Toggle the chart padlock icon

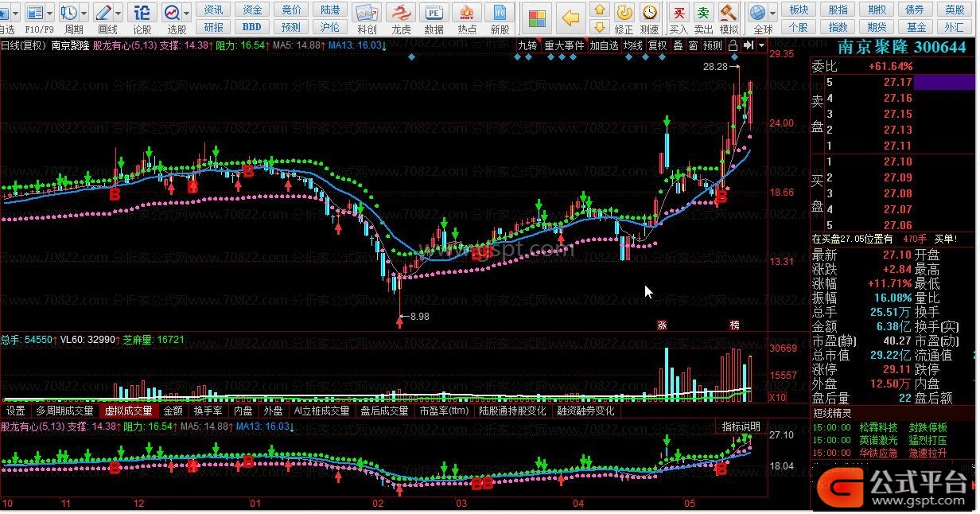(x=733, y=45)
